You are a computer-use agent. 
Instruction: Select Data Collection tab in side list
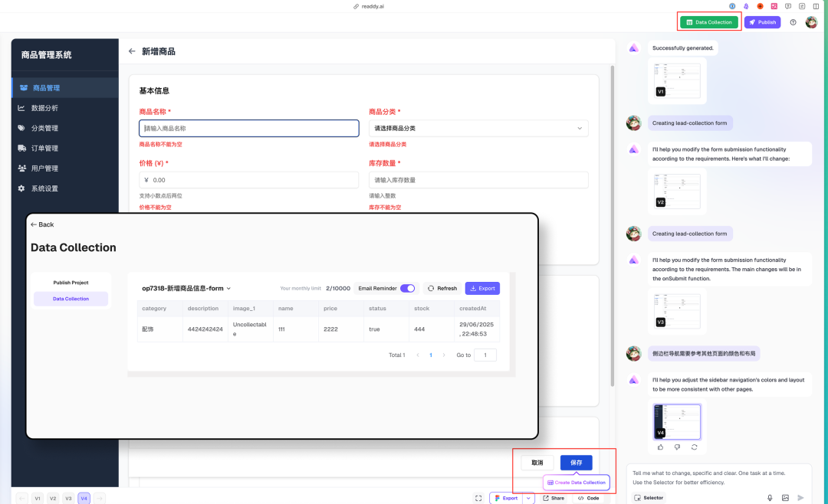[x=71, y=299]
